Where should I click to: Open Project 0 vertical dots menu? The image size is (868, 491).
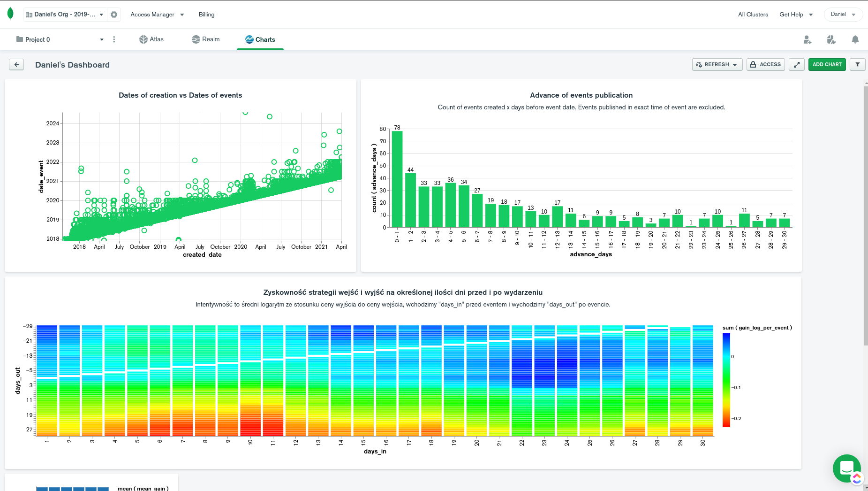coord(114,39)
